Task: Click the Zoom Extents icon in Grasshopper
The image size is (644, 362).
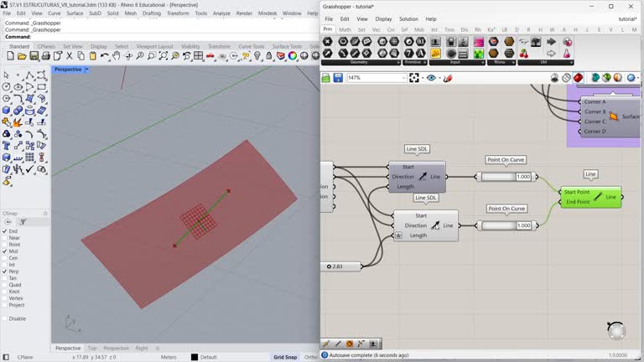Action: [414, 78]
